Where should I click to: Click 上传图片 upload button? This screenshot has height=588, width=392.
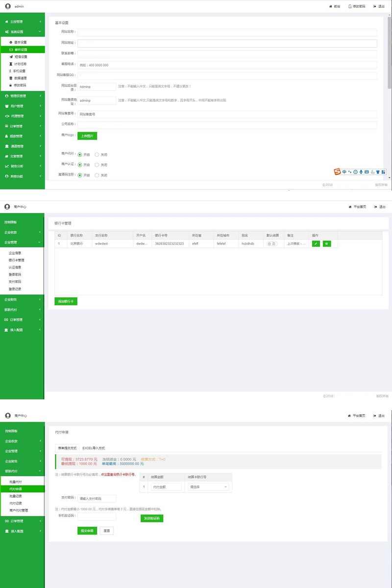[x=87, y=136]
